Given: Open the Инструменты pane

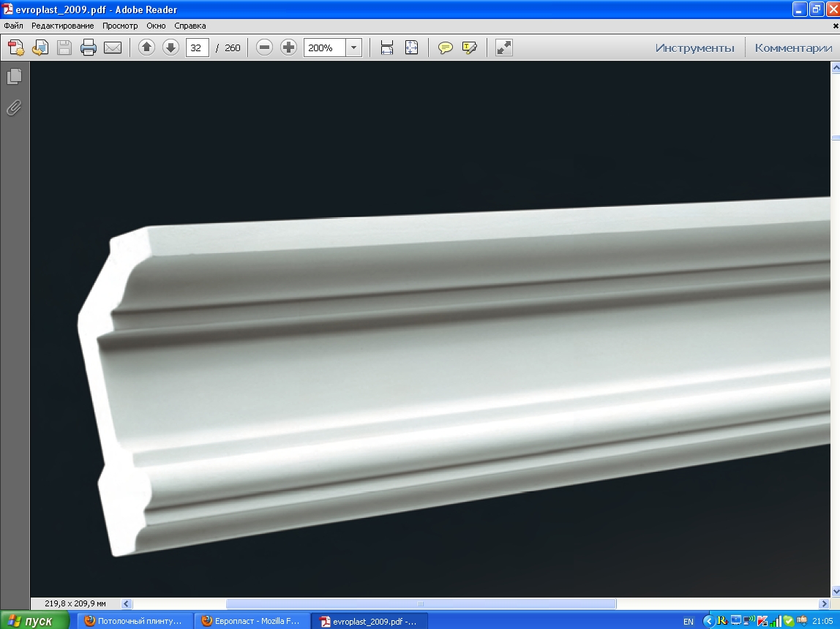Looking at the screenshot, I should [x=695, y=48].
